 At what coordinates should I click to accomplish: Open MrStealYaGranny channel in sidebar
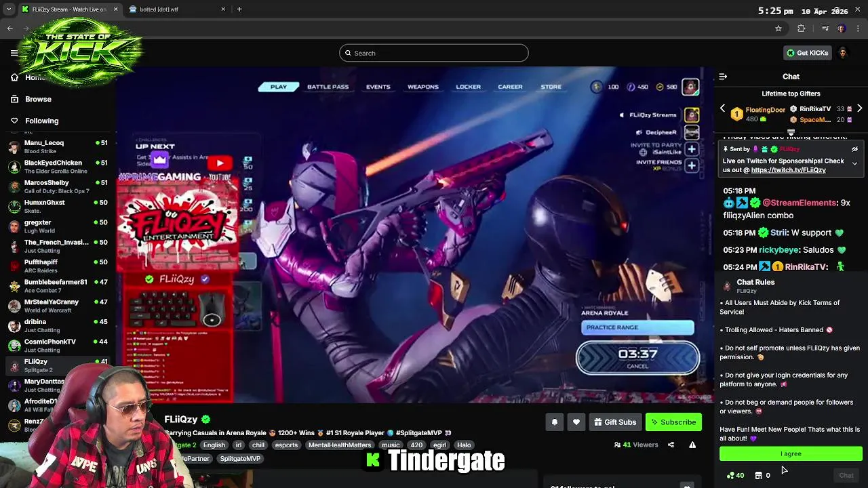(57, 306)
